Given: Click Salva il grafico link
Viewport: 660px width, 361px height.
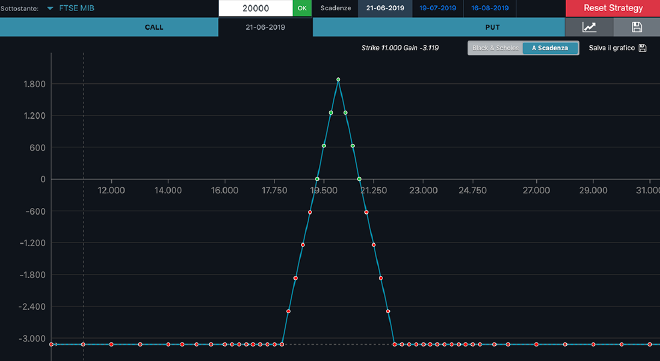Looking at the screenshot, I should [612, 48].
